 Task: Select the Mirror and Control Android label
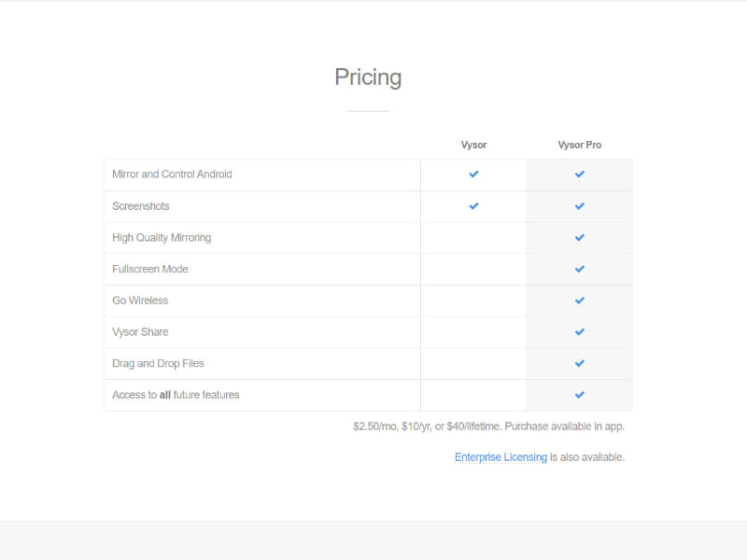click(x=172, y=175)
